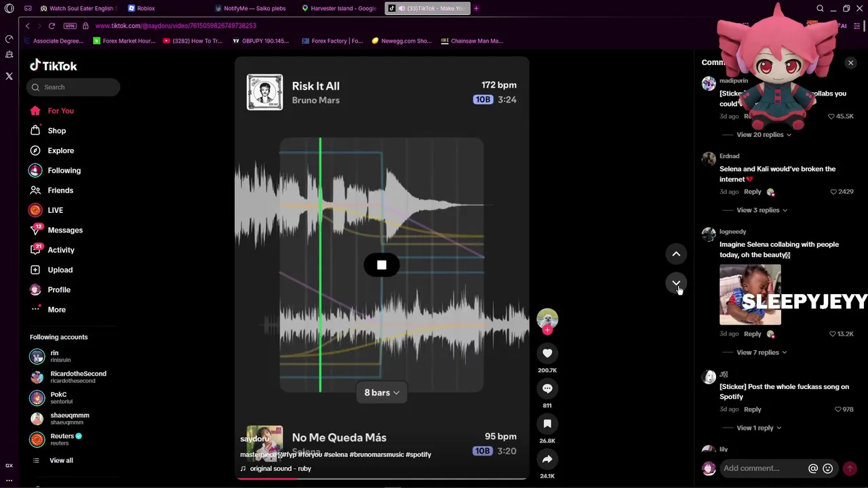Viewport: 868px width, 488px height.
Task: Open Reuters following account
Action: 56,439
